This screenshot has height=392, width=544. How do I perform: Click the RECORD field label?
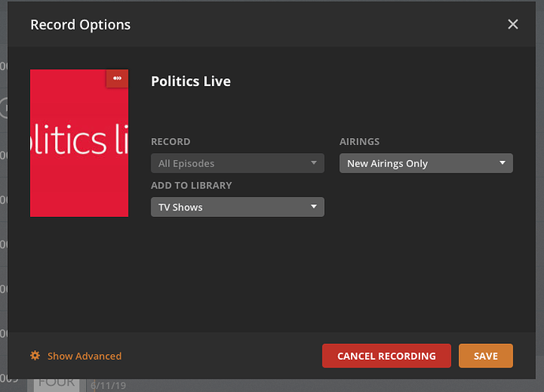click(x=170, y=142)
